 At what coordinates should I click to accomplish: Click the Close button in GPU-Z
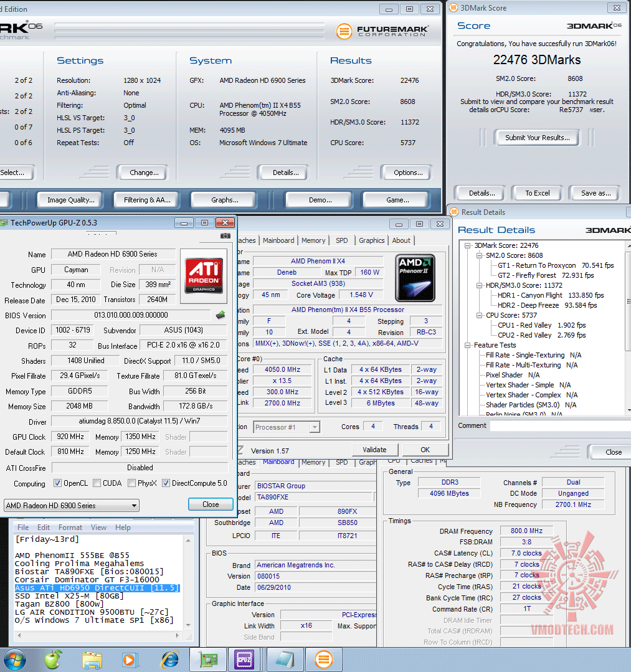(211, 504)
